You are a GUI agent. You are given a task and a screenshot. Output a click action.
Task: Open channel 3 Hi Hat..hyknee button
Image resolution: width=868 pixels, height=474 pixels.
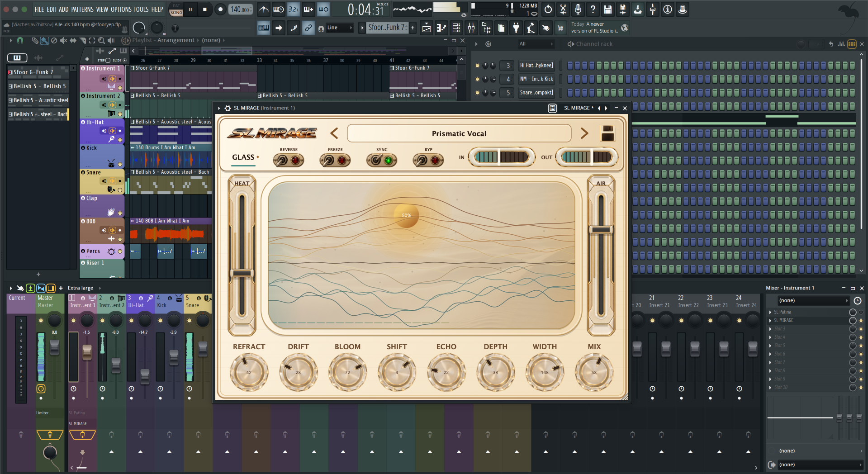[536, 66]
